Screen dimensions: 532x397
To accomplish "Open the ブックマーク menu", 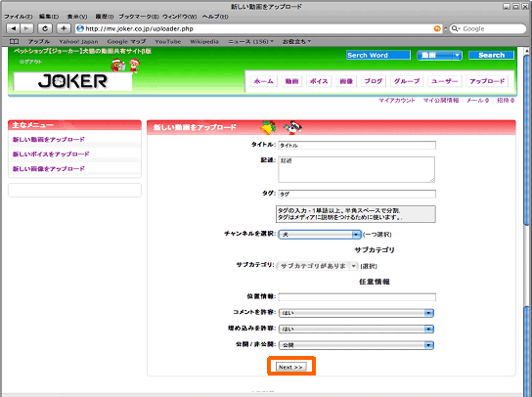I will click(139, 17).
